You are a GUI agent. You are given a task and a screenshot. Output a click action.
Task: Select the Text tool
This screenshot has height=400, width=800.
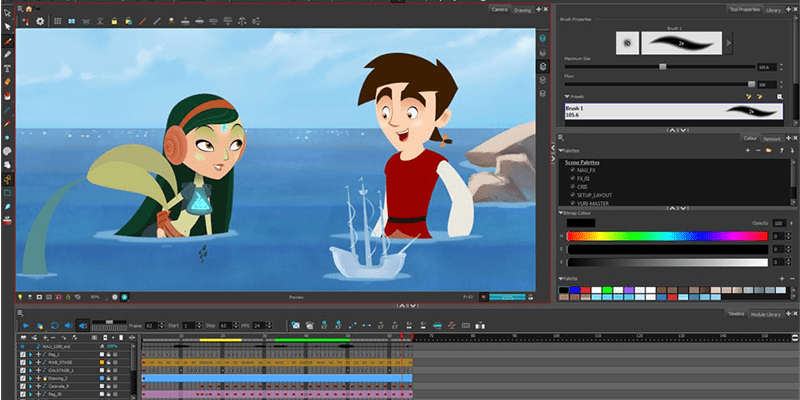point(8,68)
